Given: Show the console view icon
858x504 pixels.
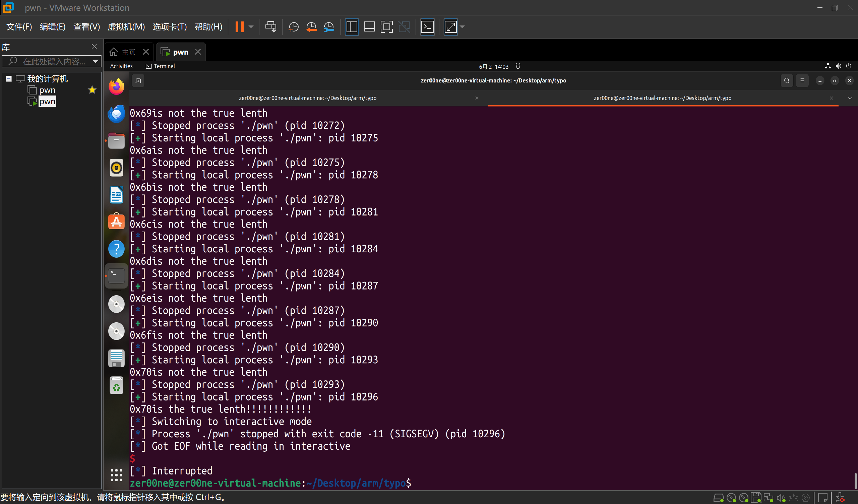Looking at the screenshot, I should pos(427,26).
